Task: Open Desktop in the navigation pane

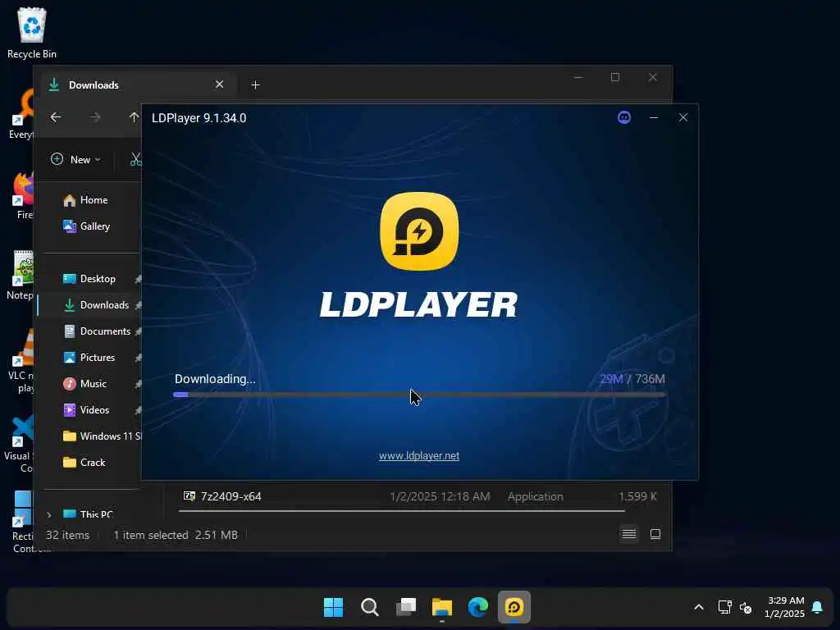Action: pyautogui.click(x=89, y=279)
